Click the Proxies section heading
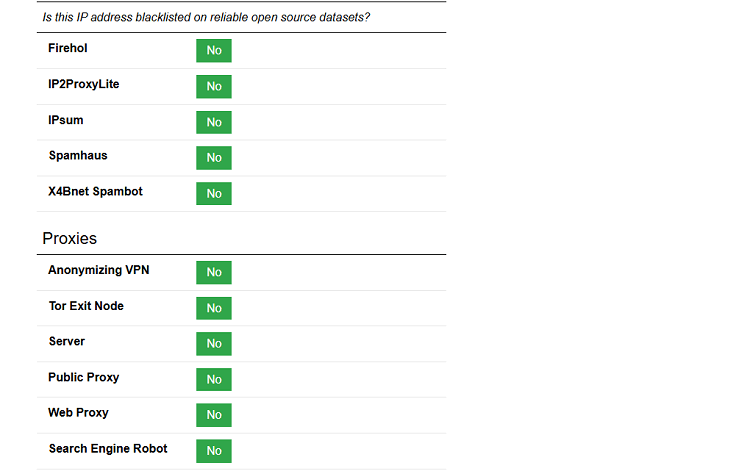The height and width of the screenshot is (471, 750). [x=69, y=239]
